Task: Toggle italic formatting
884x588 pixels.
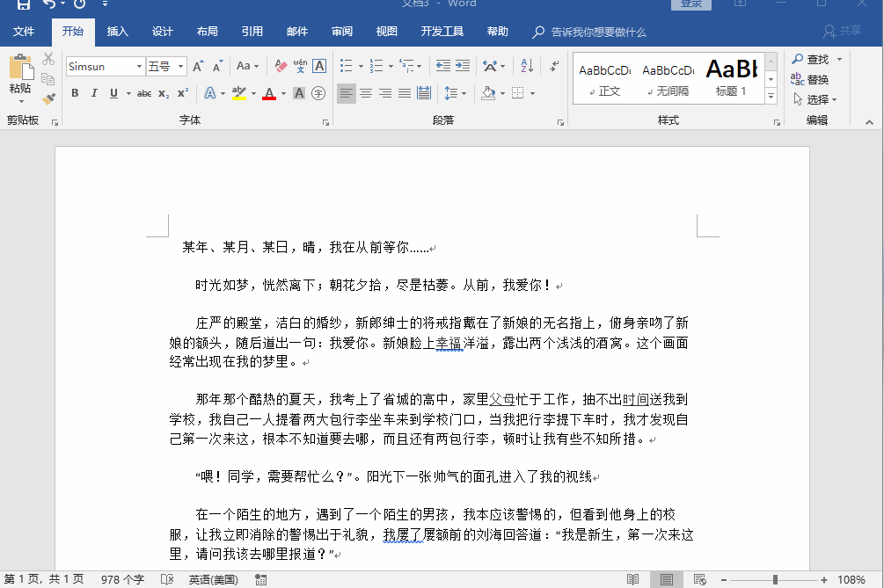Action: [x=94, y=93]
